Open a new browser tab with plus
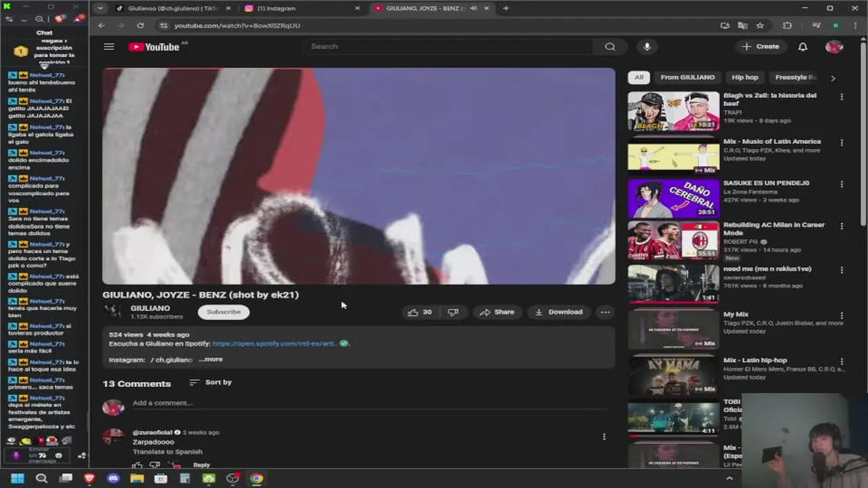This screenshot has width=868, height=488. 506,8
